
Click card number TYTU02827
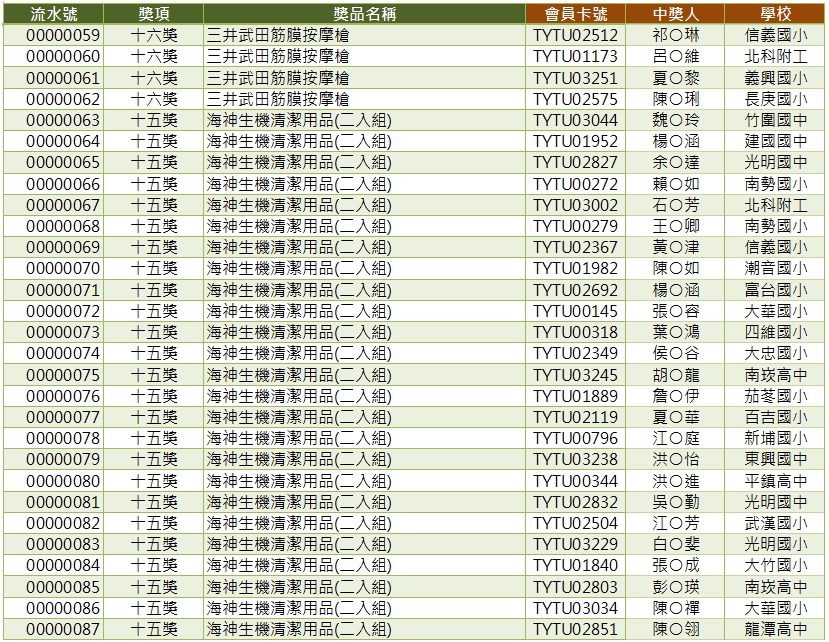pyautogui.click(x=575, y=163)
